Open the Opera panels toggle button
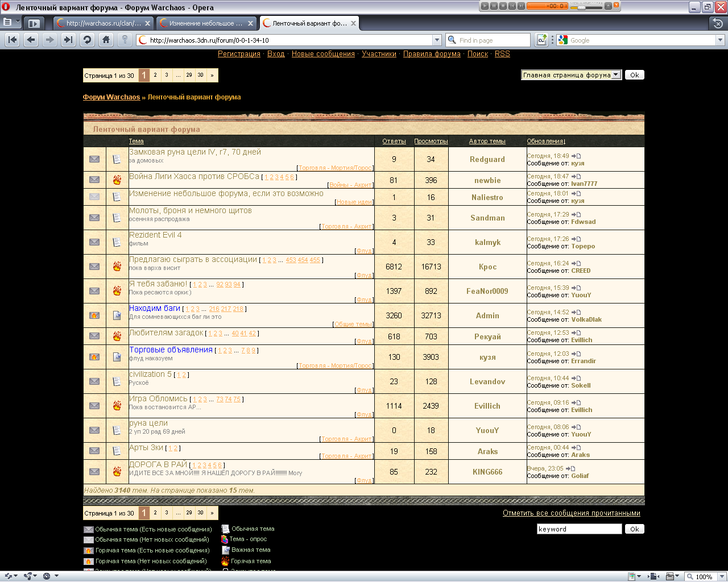This screenshot has height=582, width=728. click(34, 23)
